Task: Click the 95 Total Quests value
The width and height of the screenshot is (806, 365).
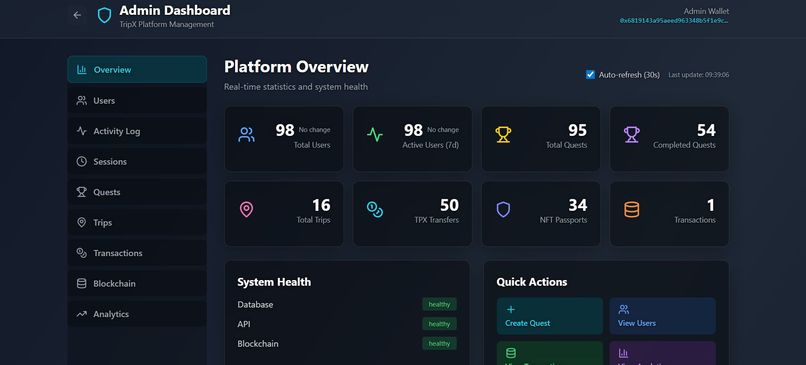Action: click(577, 130)
